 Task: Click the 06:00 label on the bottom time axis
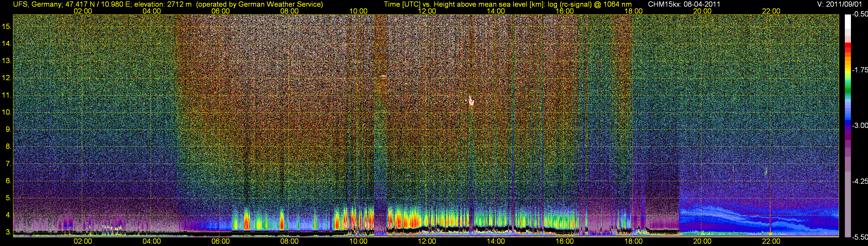click(x=220, y=241)
